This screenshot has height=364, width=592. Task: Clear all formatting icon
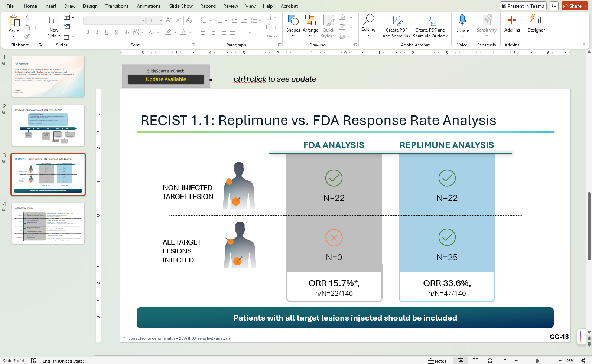pyautogui.click(x=189, y=20)
